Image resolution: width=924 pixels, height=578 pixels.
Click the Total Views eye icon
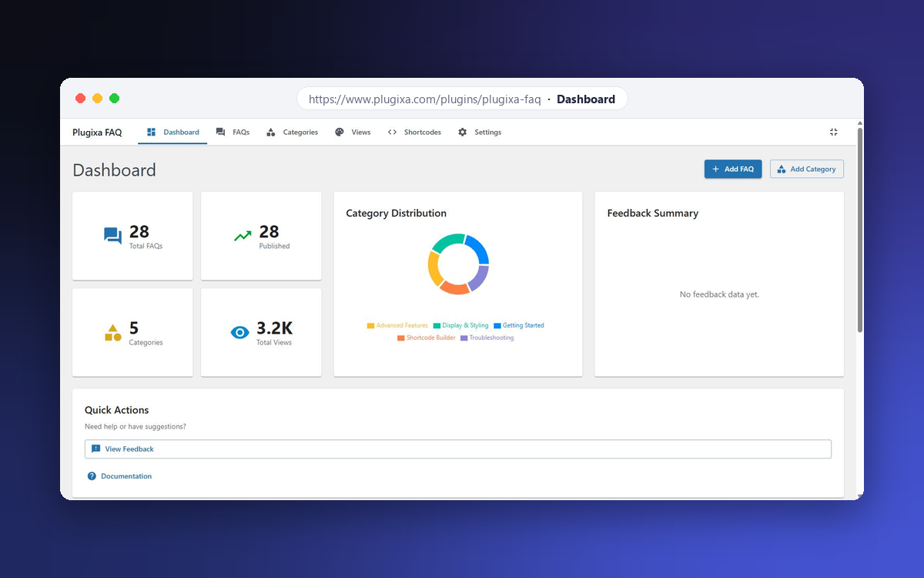[240, 332]
